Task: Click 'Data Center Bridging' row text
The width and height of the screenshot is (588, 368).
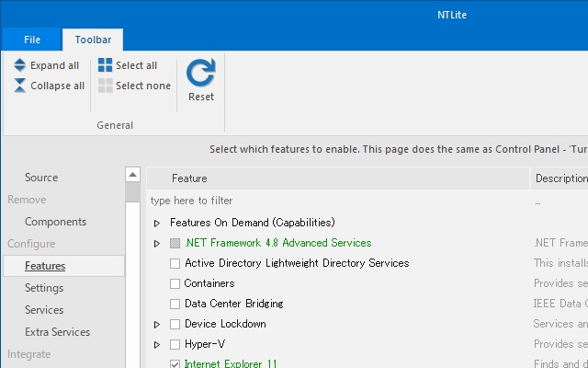Action: [233, 304]
